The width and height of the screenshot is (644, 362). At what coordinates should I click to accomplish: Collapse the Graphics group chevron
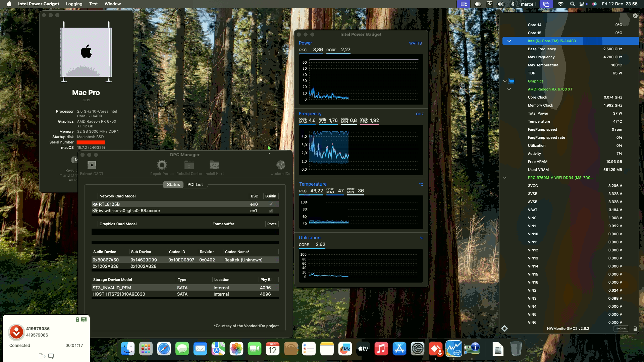504,81
